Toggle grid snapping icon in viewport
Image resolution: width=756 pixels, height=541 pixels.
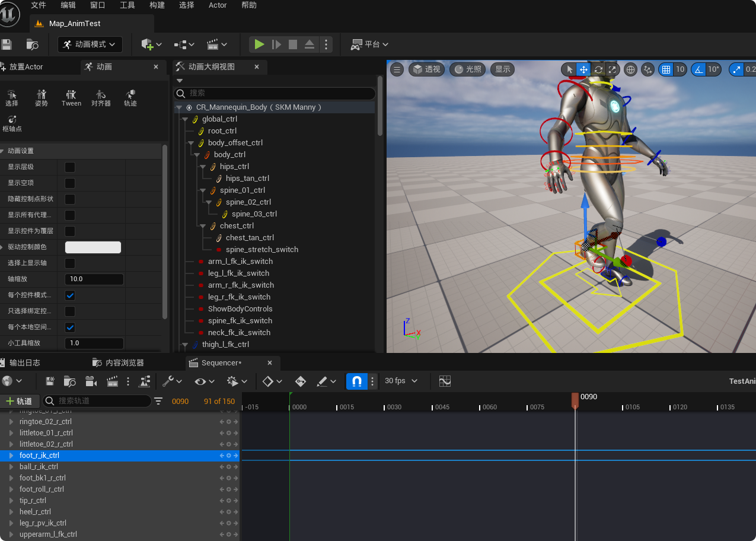[x=666, y=69]
